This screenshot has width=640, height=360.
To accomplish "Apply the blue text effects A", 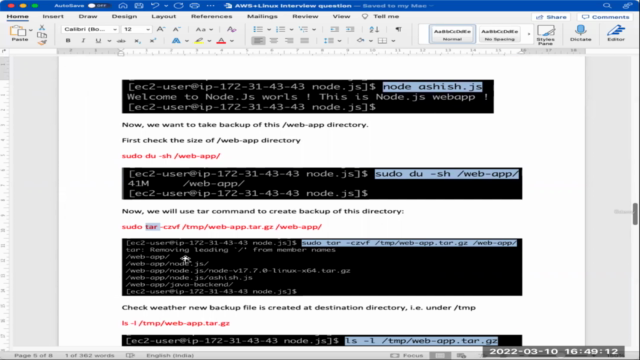I will click(176, 41).
